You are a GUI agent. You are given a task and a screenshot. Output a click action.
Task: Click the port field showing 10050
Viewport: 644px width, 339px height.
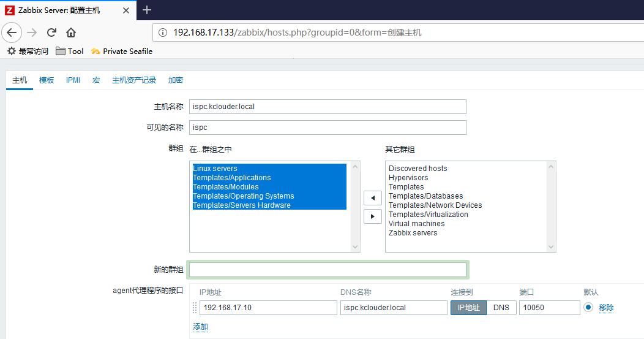tap(550, 308)
